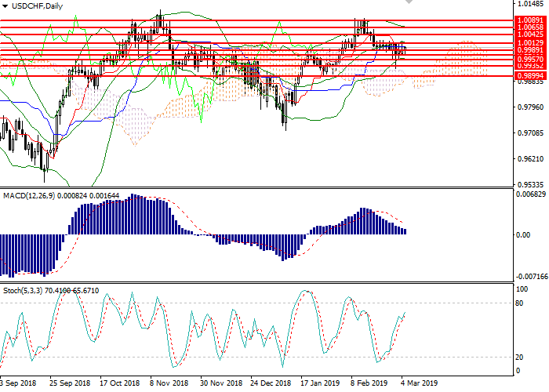Click the 17 Oct 2018 date label
This screenshot has height=392, width=549.
coord(118,384)
